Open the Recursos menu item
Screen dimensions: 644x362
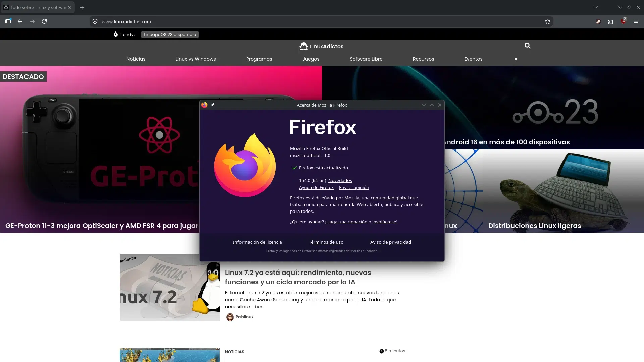423,59
